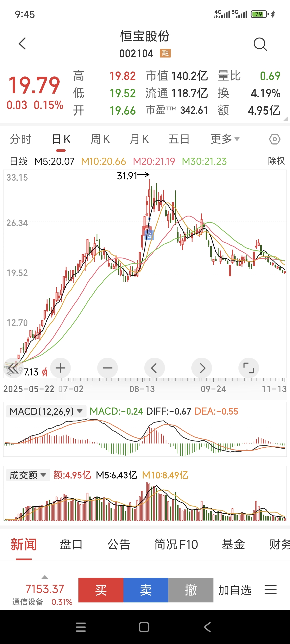Tap the S sell marker on chart
The width and height of the screenshot is (290, 644).
coord(149,235)
